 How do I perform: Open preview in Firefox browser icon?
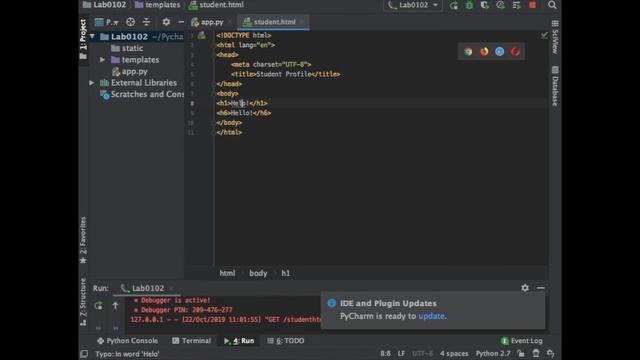click(x=484, y=51)
